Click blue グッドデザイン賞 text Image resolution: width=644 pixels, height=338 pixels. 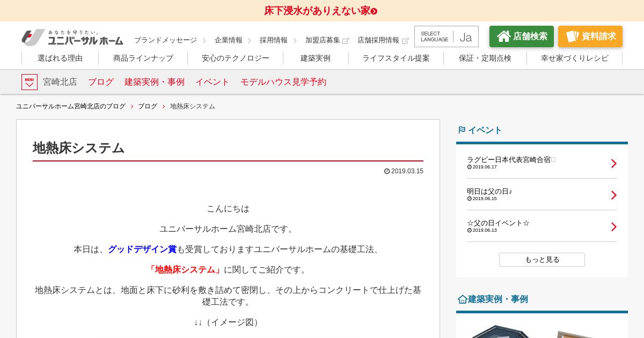click(x=142, y=249)
